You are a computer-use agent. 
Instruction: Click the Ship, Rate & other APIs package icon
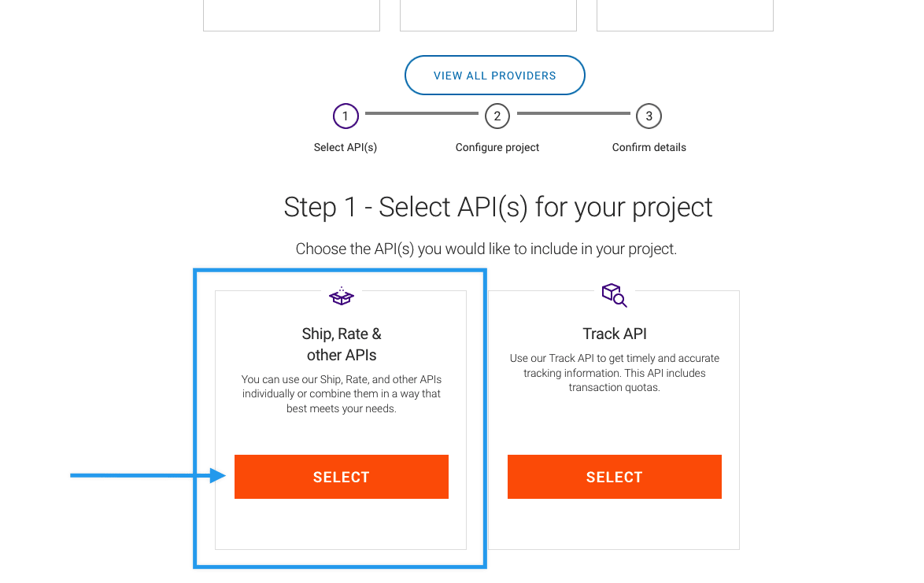pos(341,297)
